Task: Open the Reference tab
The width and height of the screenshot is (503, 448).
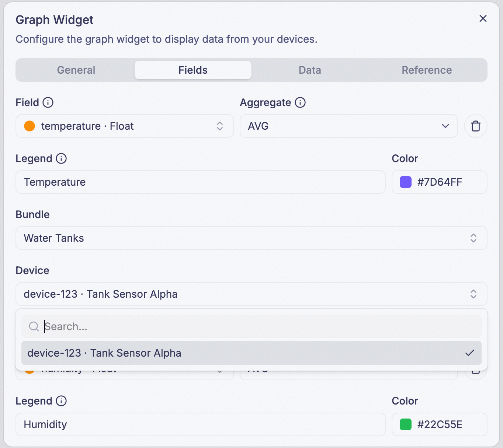Action: (x=427, y=70)
